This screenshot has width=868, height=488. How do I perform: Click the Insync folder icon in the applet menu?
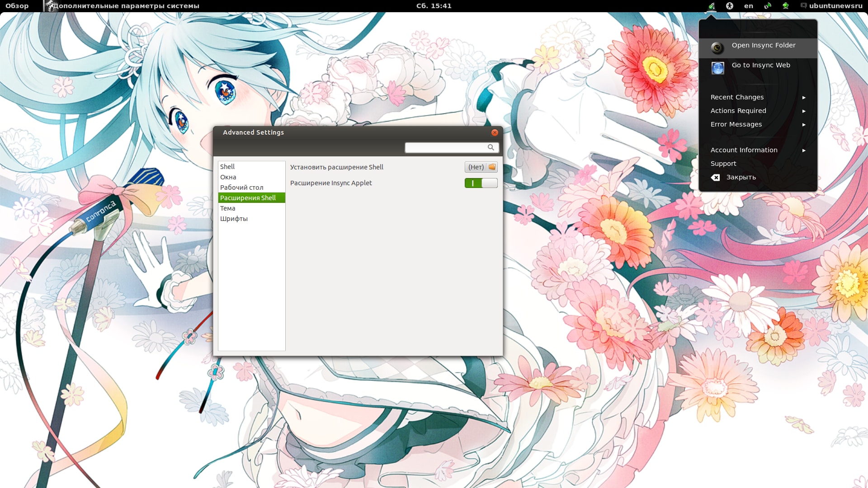pos(717,48)
